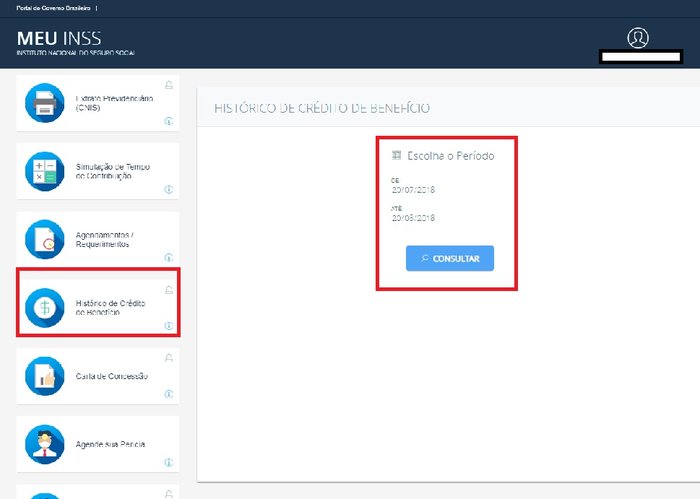700x499 pixels.
Task: Click the redacted username field in header
Action: [641, 57]
